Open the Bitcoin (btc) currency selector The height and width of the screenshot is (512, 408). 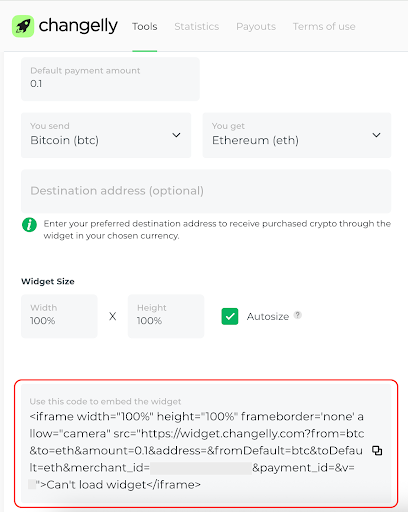(106, 135)
